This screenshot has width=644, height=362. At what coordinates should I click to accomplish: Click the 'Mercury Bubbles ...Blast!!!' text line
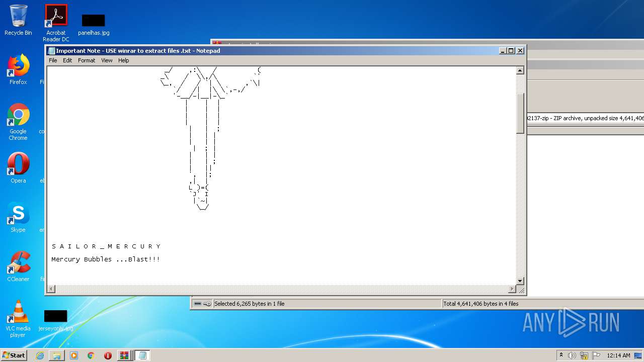[106, 259]
